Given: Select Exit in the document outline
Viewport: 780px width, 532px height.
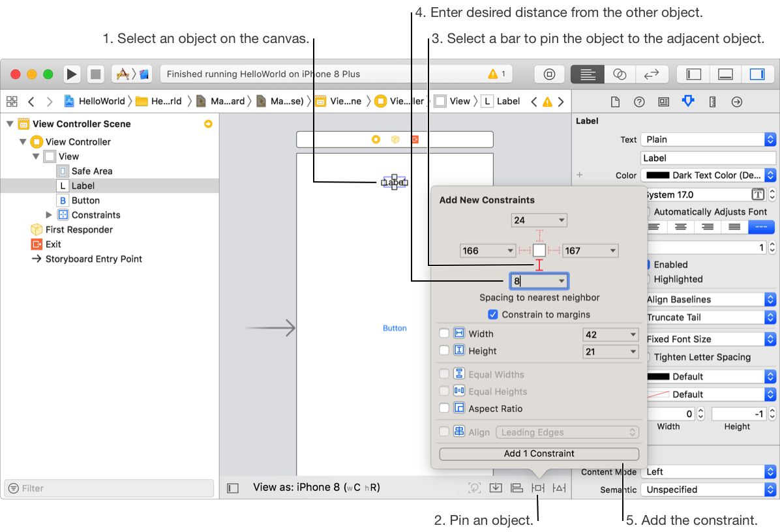Looking at the screenshot, I should (x=53, y=244).
